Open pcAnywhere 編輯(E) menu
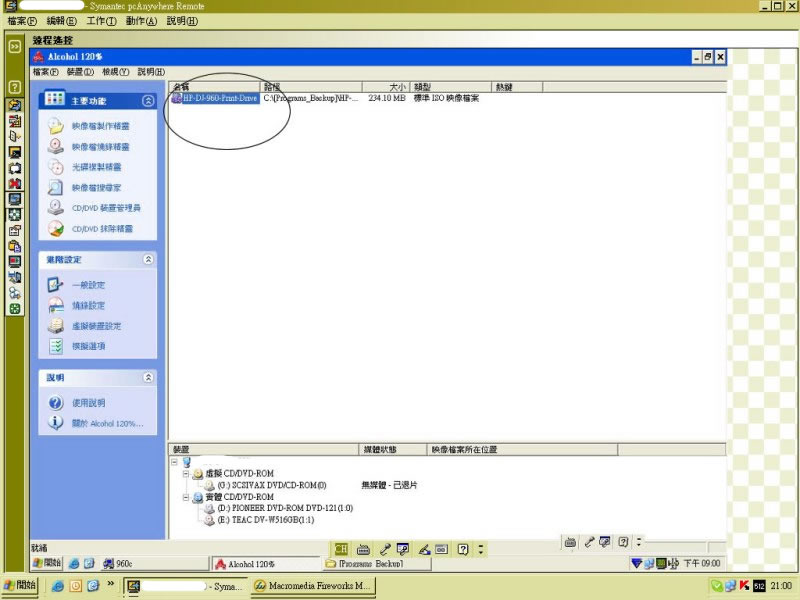800x600 pixels. (x=61, y=21)
